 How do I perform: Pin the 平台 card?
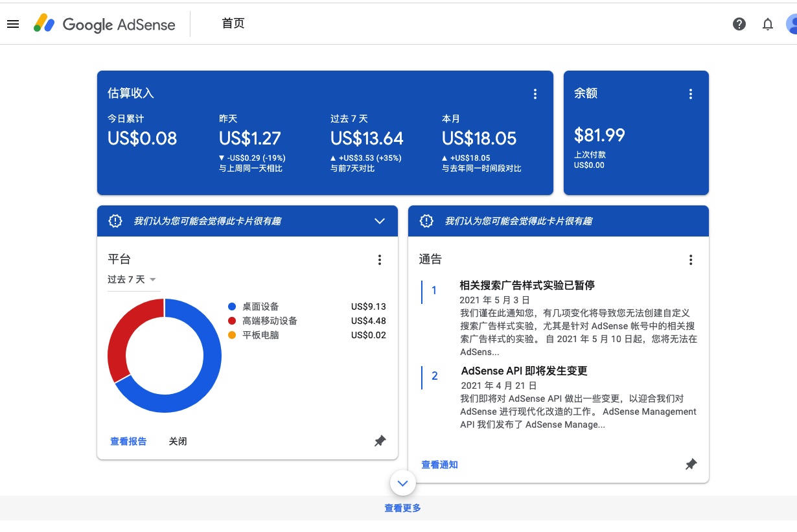pos(380,441)
